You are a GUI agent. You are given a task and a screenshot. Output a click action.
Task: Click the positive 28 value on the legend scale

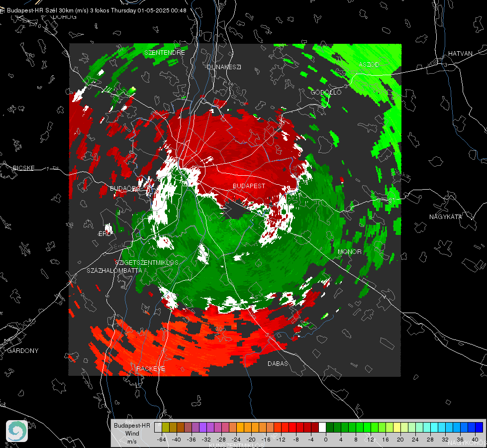click(x=430, y=440)
